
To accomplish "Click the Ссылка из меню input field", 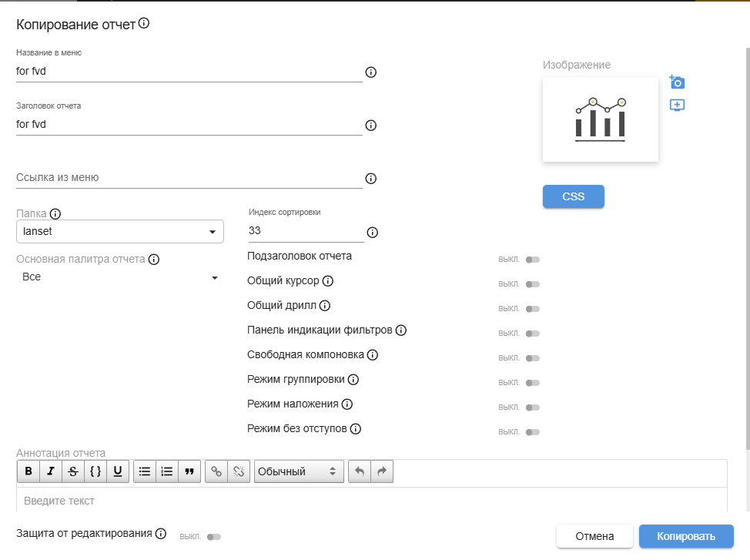I will [x=189, y=178].
